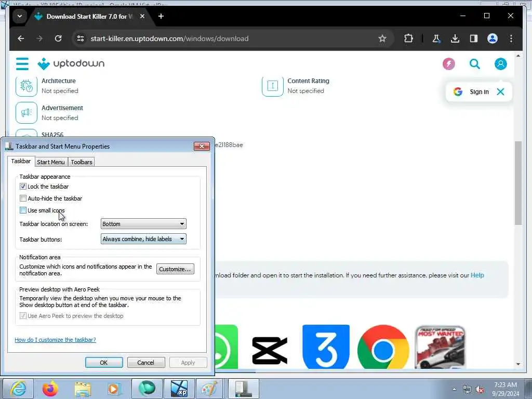Close the tab Download Start Killer
This screenshot has width=532, height=399.
coord(142,16)
